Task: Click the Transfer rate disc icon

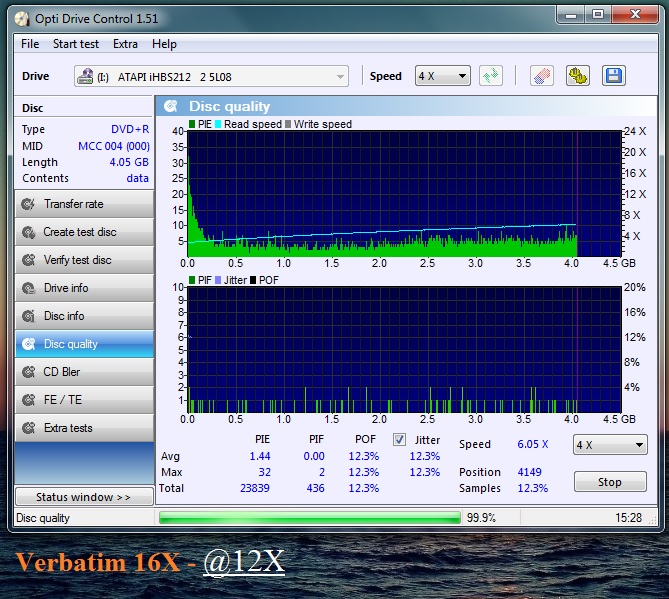Action: (x=29, y=204)
